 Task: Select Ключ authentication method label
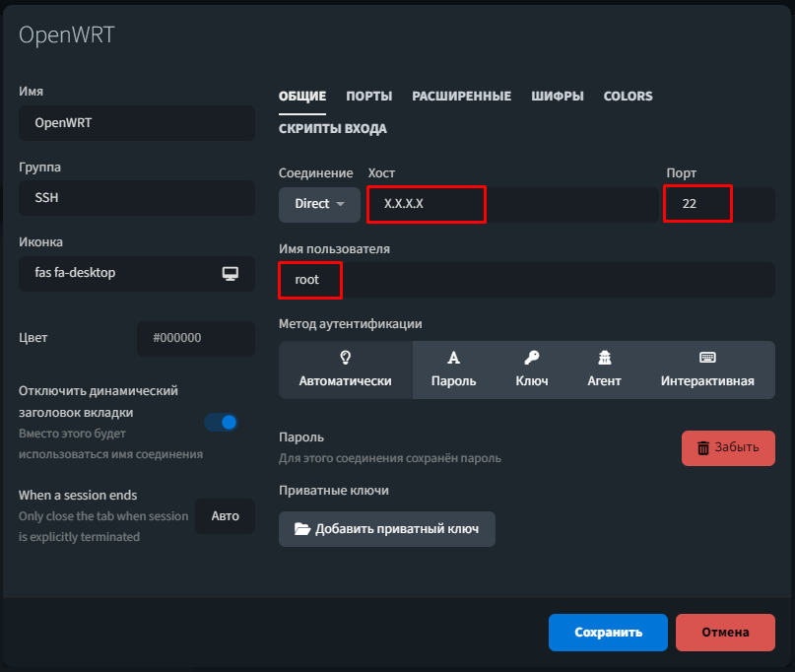tap(531, 381)
